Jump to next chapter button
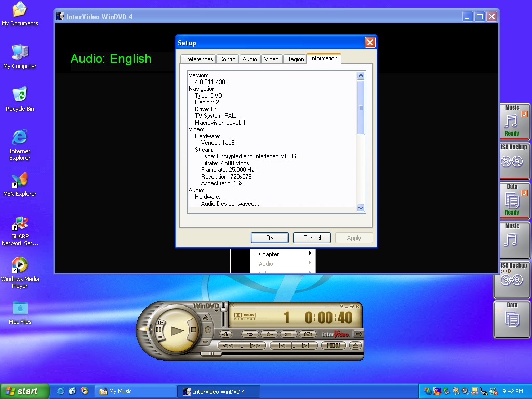The width and height of the screenshot is (532, 399). click(x=305, y=345)
